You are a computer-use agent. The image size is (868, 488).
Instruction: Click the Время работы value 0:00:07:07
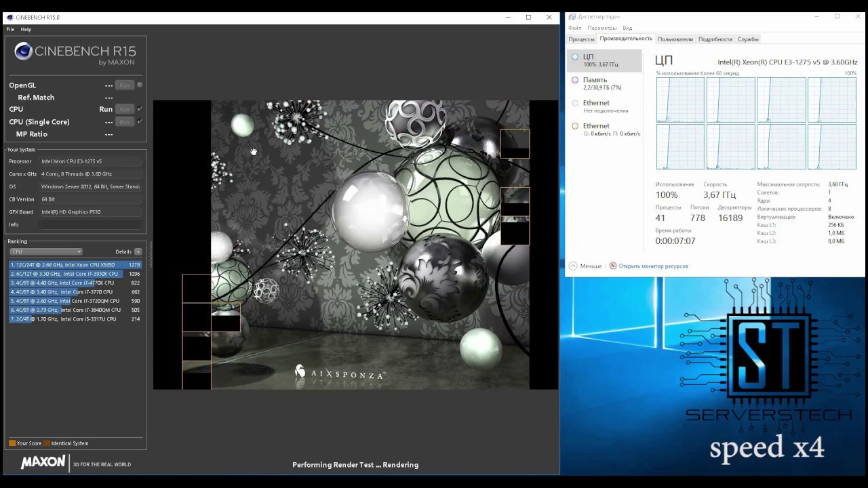(675, 241)
